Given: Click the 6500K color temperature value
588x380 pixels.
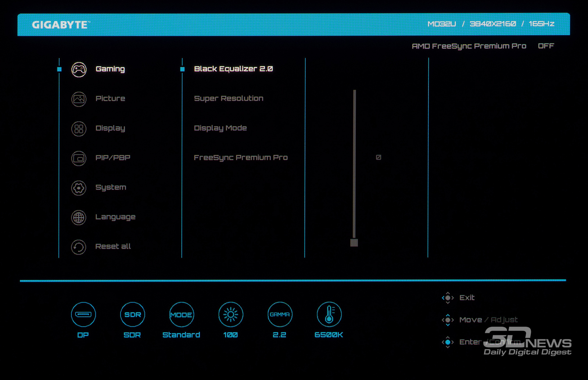Looking at the screenshot, I should click(329, 335).
